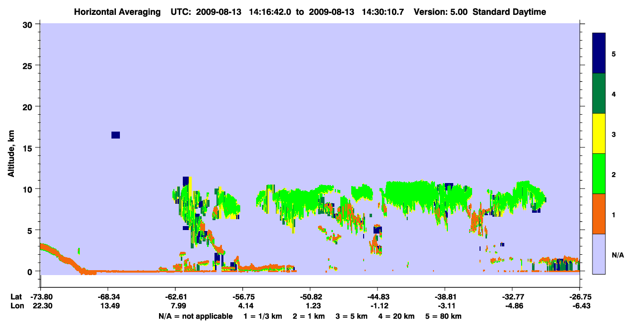
Task: Click the colorbar label 'N/A'
Action: coord(617,255)
